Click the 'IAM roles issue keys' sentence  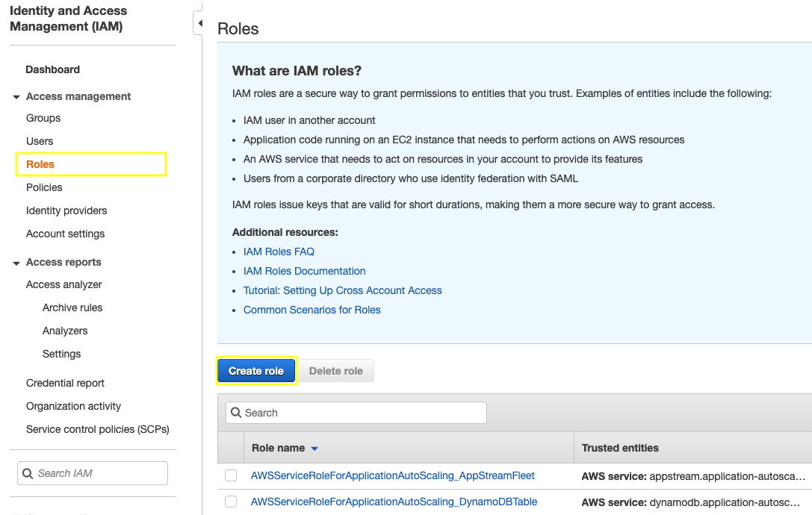click(474, 205)
